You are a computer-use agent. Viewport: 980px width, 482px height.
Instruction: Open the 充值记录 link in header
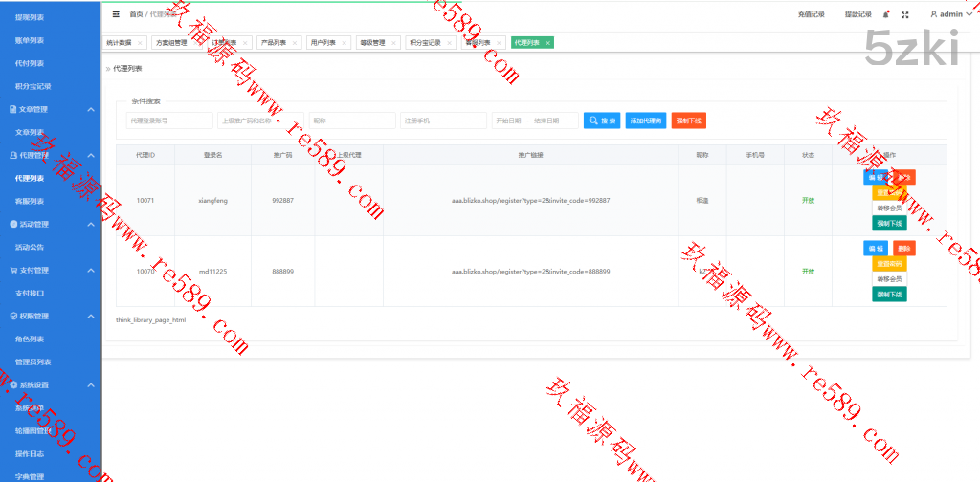point(811,14)
